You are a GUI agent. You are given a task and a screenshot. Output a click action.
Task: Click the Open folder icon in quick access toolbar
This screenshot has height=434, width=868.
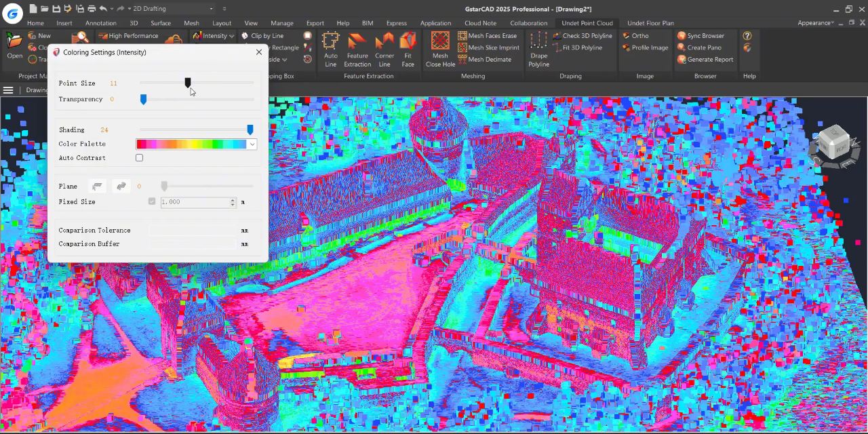pos(44,9)
